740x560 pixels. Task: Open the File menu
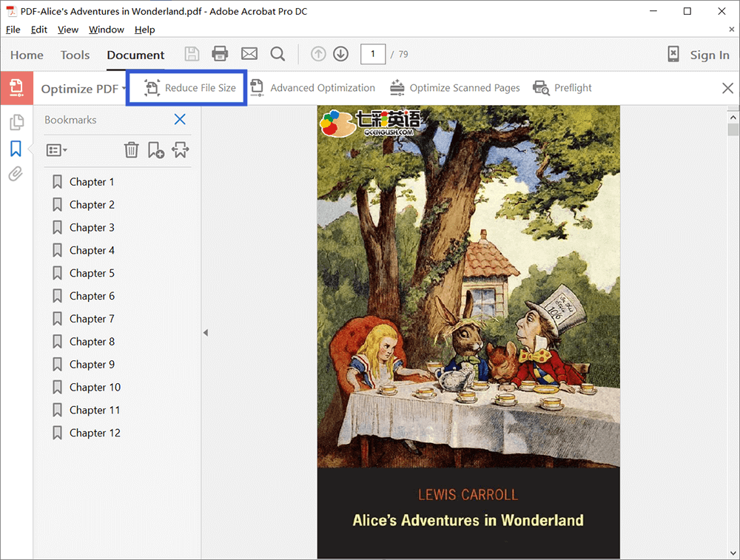pyautogui.click(x=13, y=30)
